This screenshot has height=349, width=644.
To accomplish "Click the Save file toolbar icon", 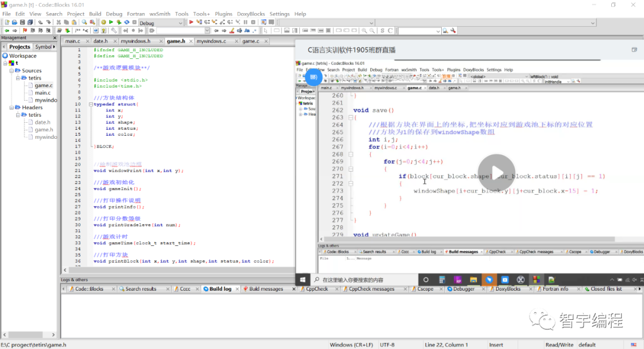I will (22, 23).
